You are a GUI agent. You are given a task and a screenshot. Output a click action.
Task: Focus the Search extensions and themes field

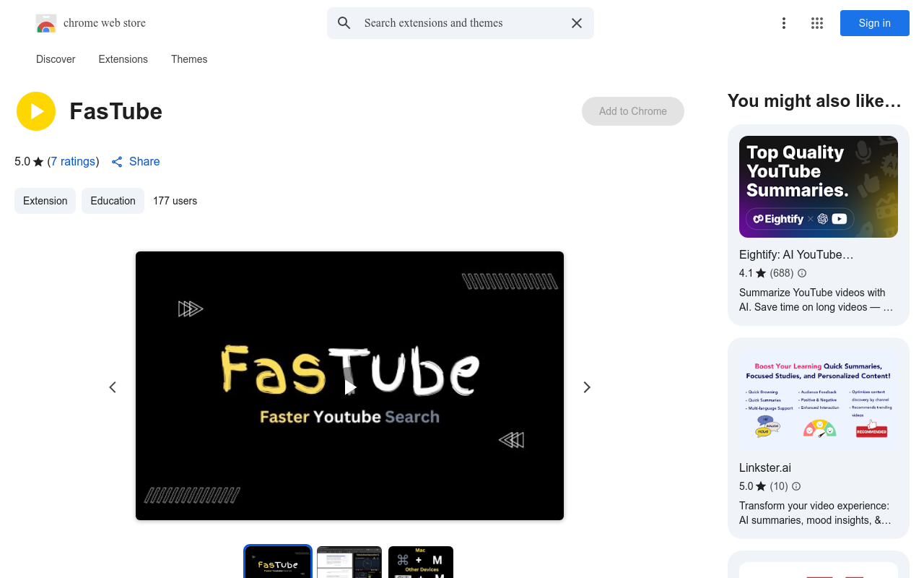(461, 23)
